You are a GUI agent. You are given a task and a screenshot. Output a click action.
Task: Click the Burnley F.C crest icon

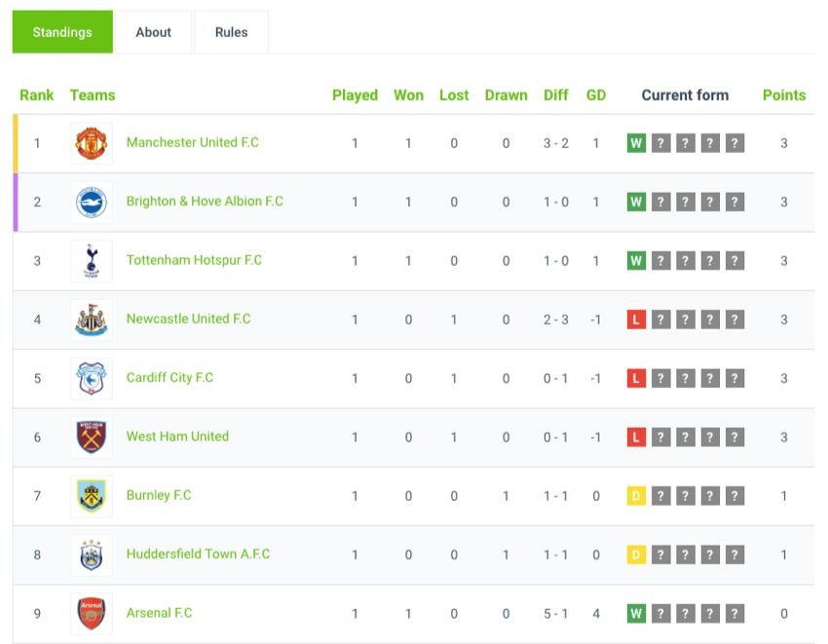(x=92, y=496)
